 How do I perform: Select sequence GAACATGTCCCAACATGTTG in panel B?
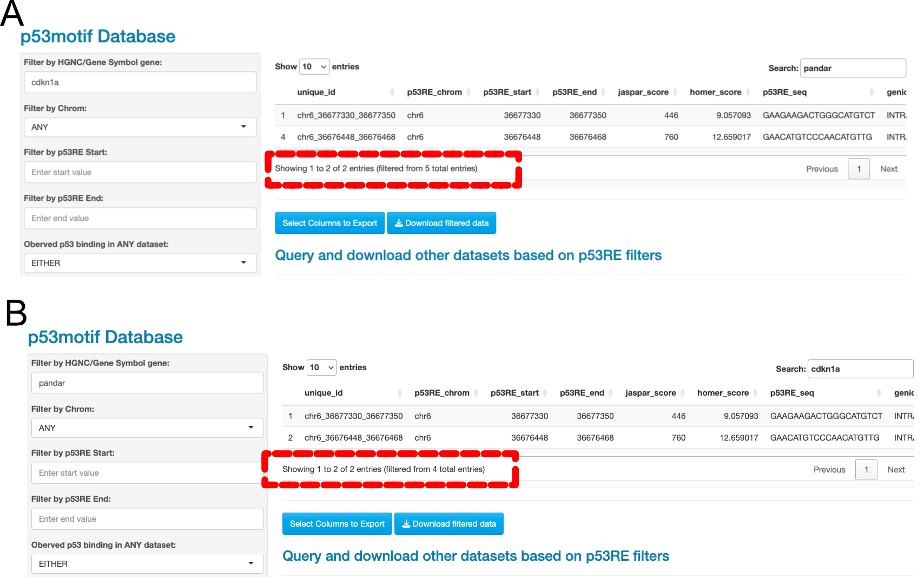coord(825,438)
